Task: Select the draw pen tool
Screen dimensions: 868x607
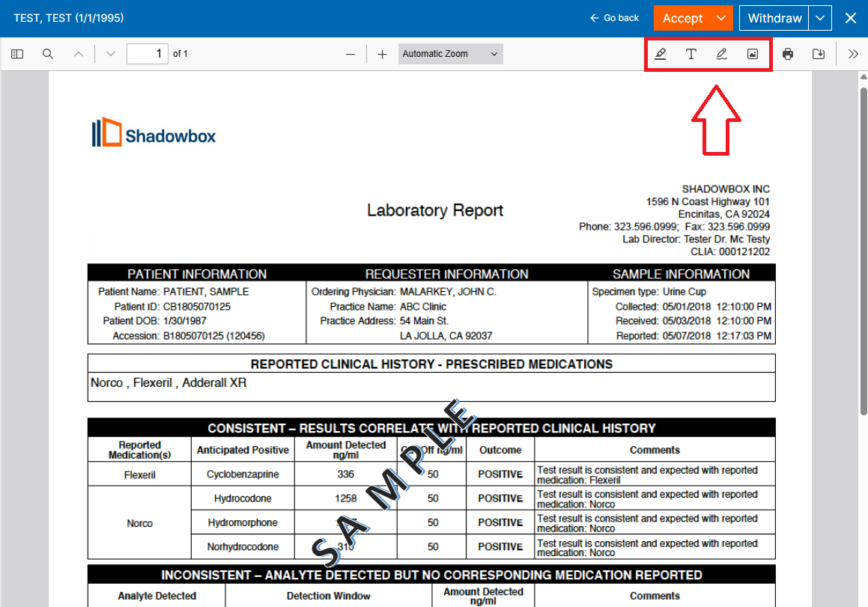Action: 722,54
